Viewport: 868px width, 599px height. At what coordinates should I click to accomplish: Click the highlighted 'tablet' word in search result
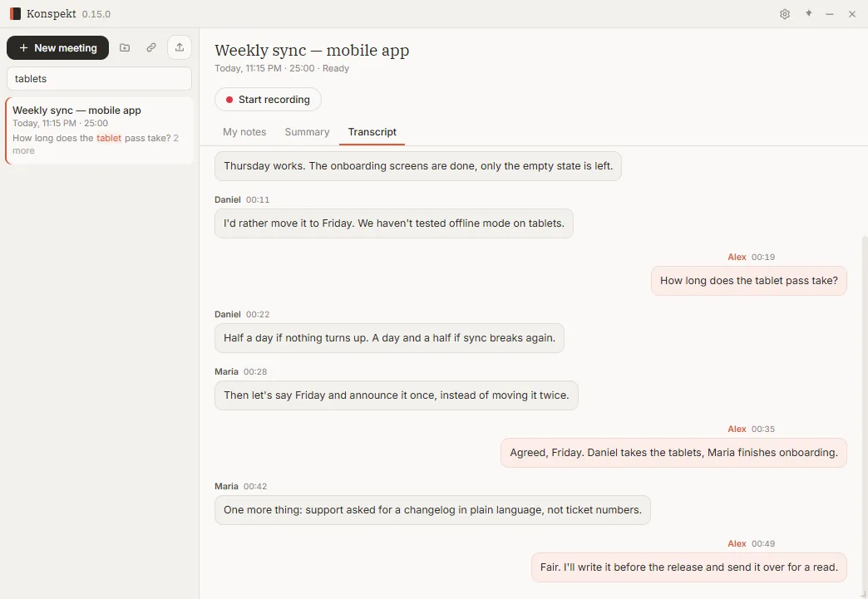[x=109, y=138]
